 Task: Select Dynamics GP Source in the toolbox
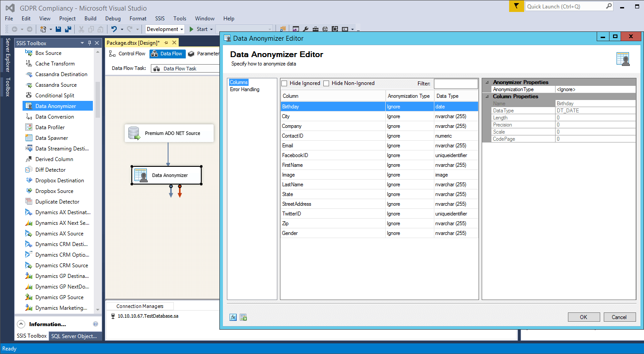click(x=58, y=297)
